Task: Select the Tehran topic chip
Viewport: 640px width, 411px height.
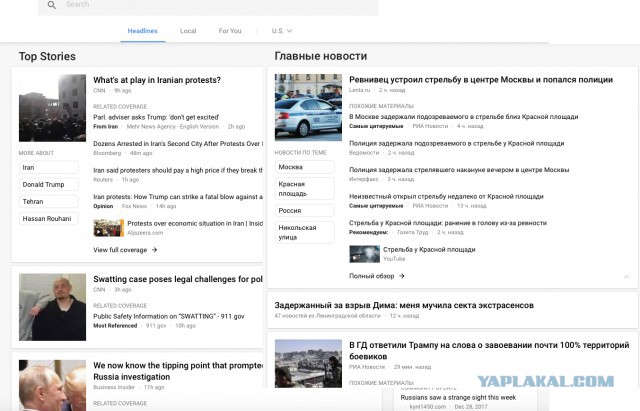Action: [x=49, y=202]
